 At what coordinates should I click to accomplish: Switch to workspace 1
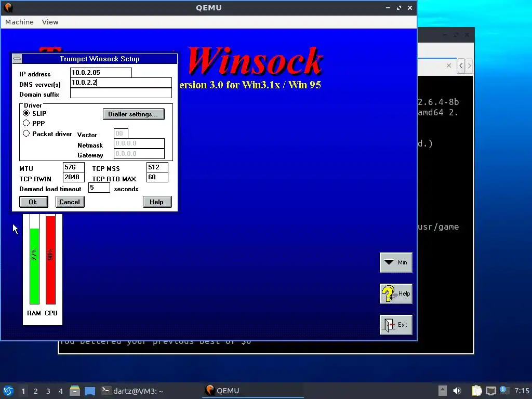(x=23, y=391)
